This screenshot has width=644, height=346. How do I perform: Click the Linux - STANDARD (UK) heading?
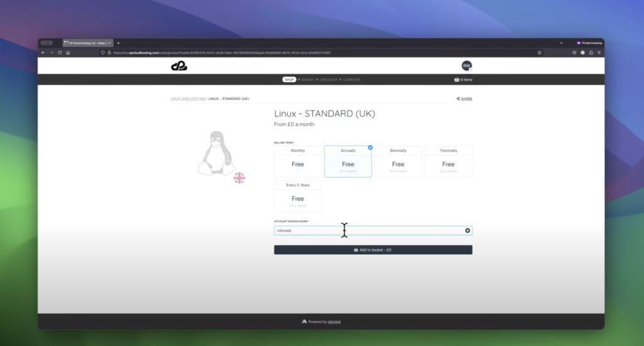tap(325, 113)
